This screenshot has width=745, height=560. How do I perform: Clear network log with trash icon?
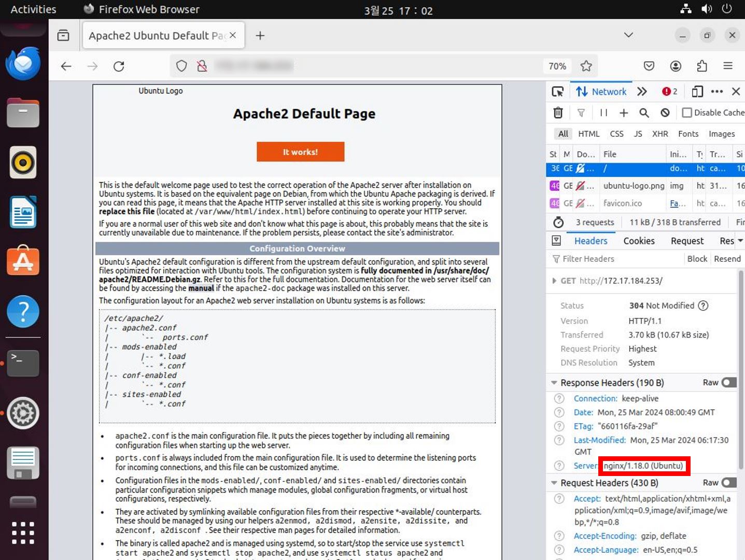coord(558,113)
